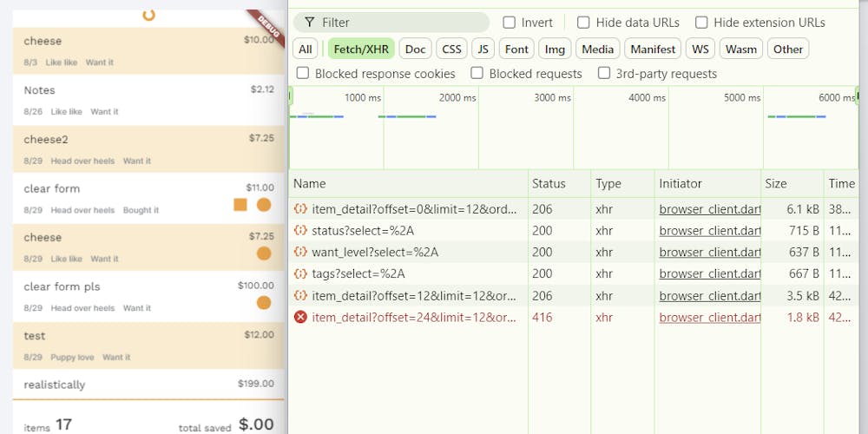Focus the Filter text field

point(399,23)
